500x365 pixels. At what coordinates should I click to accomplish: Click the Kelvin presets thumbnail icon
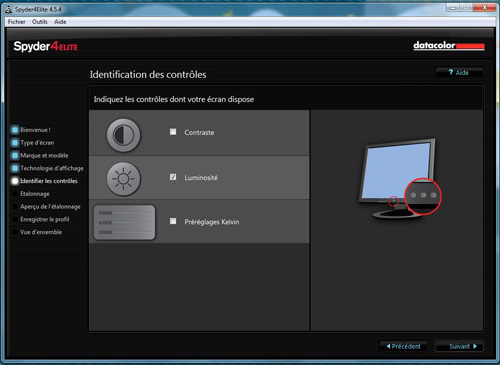(x=124, y=222)
